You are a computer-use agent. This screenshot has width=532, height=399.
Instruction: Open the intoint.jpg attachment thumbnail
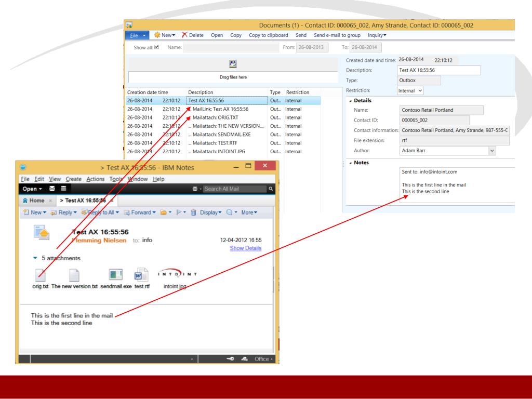click(x=177, y=274)
